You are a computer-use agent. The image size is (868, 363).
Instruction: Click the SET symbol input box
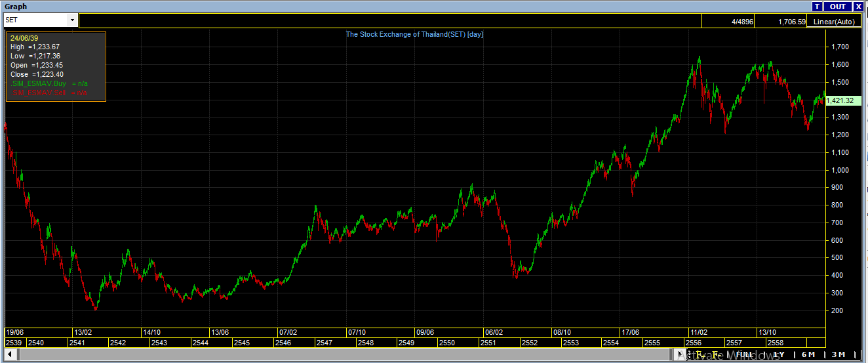coord(36,20)
